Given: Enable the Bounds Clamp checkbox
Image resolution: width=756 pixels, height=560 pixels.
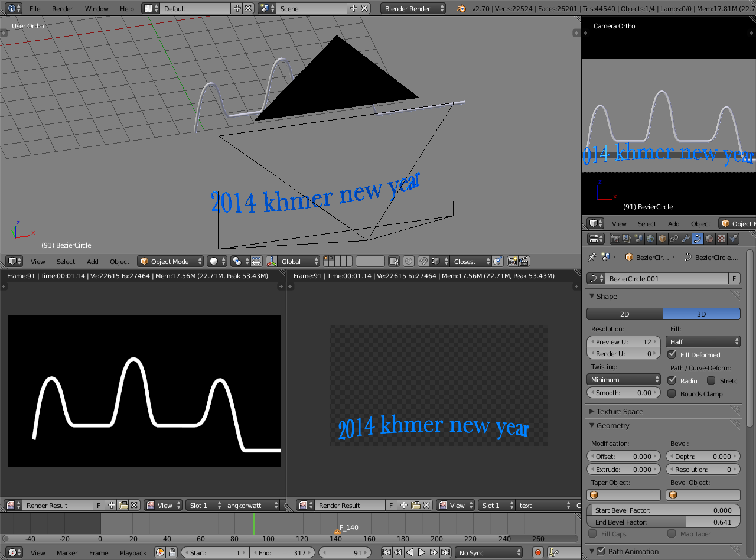Looking at the screenshot, I should 672,393.
